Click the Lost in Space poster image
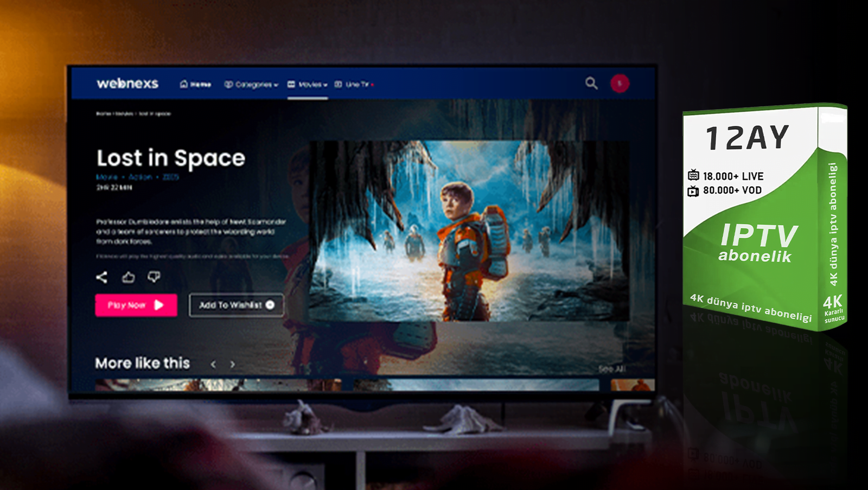Viewport: 868px width, 490px height. 469,231
